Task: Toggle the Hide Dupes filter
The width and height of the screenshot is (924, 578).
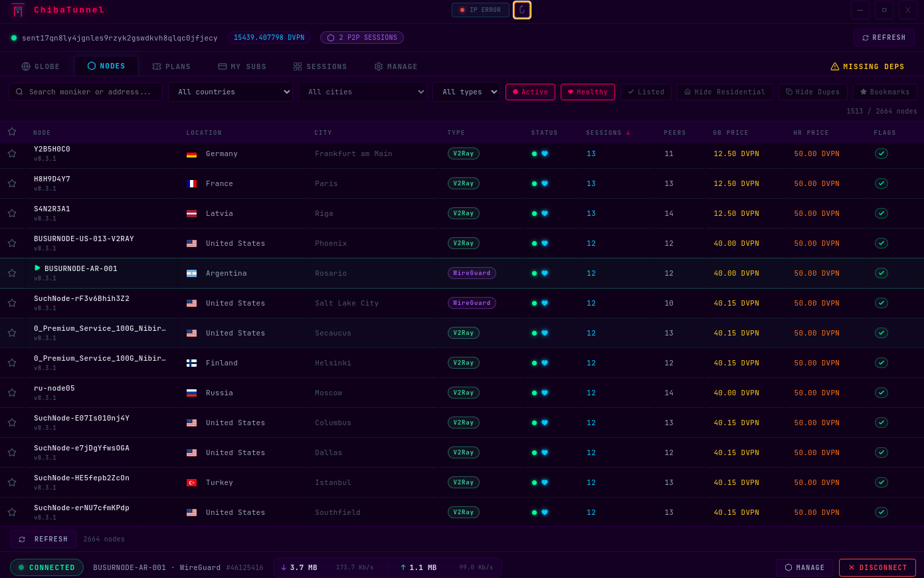Action: [x=813, y=92]
